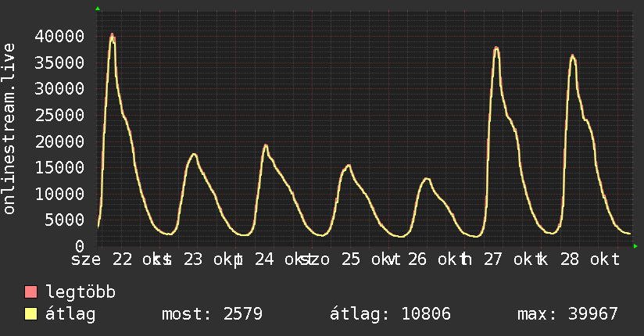This screenshot has height=336, width=644.
Task: Click the pink legtöbb legend swatch
Action: 30,291
